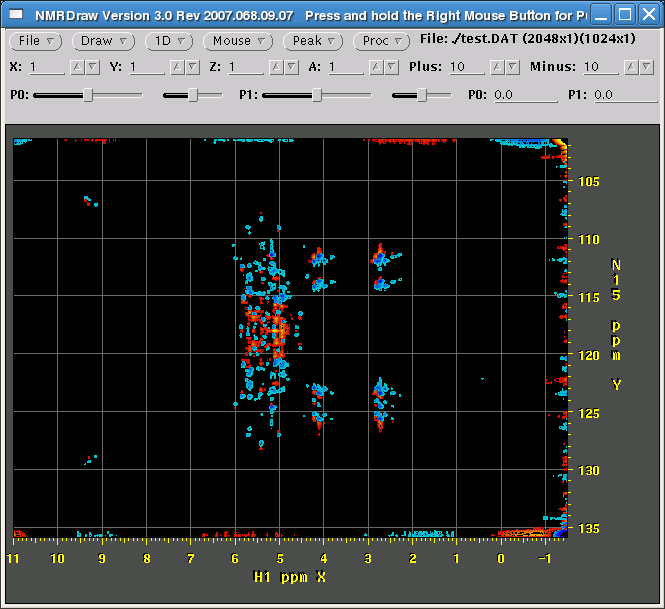665x609 pixels.
Task: Decrease Plus levels with down arrow
Action: coord(513,67)
